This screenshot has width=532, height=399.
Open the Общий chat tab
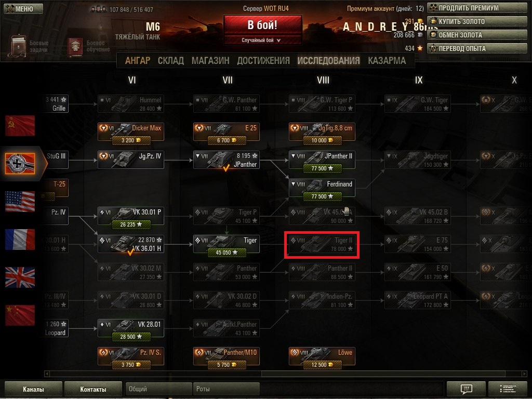pos(158,389)
